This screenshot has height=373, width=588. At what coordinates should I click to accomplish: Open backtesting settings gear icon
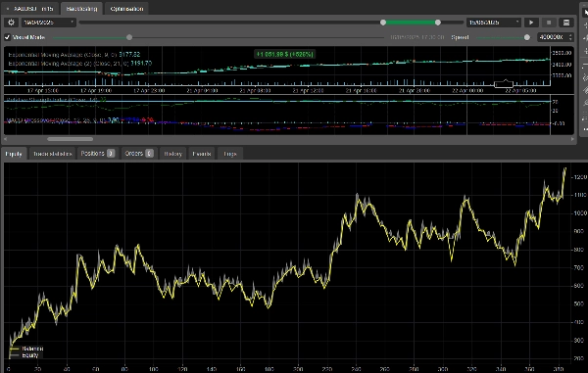pos(11,23)
